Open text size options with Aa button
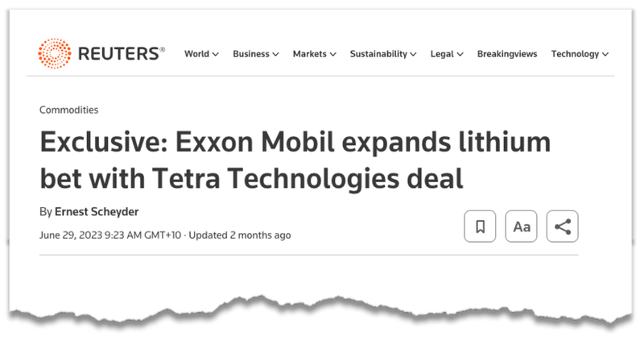The width and height of the screenshot is (644, 341). [x=521, y=227]
